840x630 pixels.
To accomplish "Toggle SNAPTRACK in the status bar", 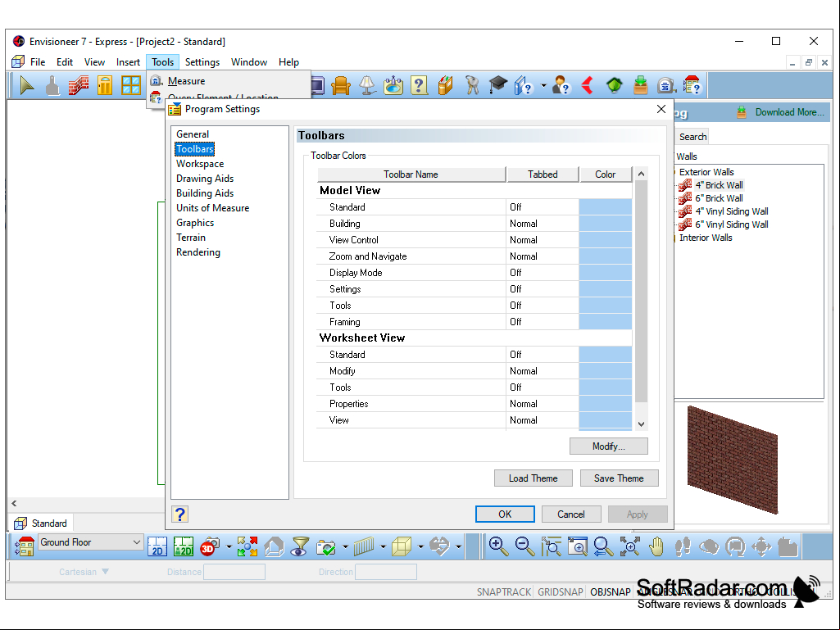I will [503, 592].
